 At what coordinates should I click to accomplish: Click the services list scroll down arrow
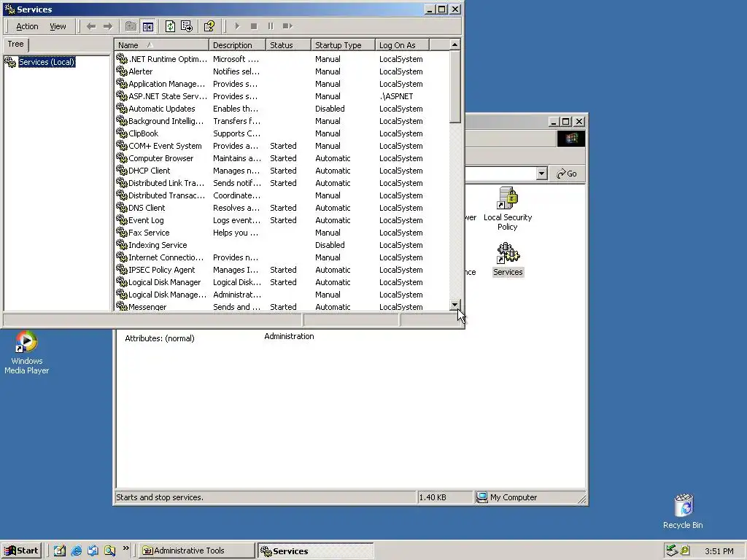(x=455, y=305)
